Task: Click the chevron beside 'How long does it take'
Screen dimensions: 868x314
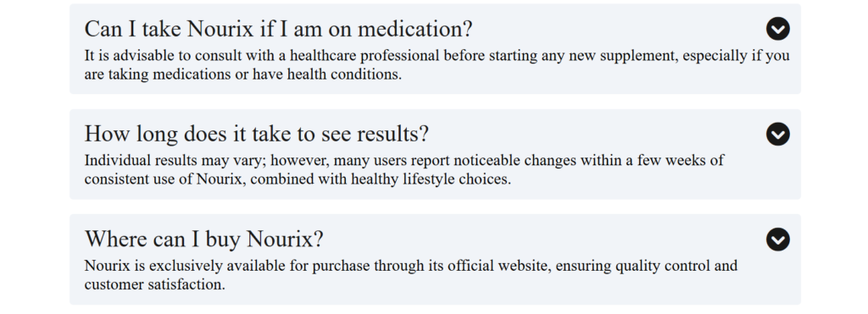Action: (x=778, y=134)
